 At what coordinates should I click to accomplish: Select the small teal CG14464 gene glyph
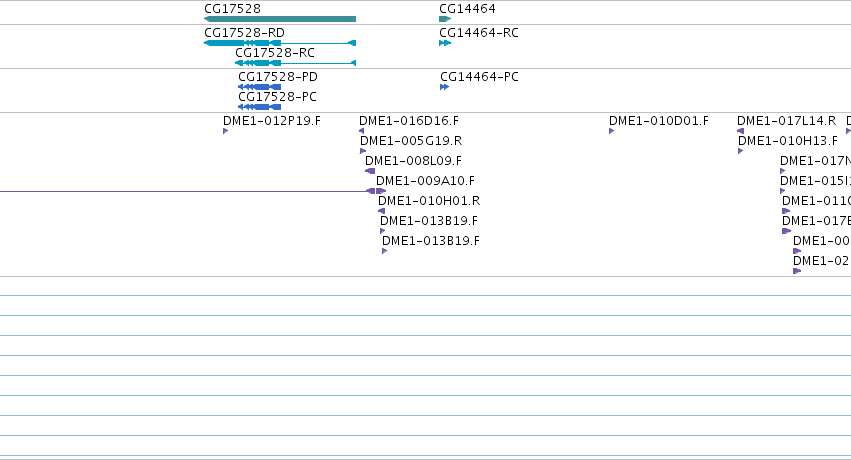[445, 19]
